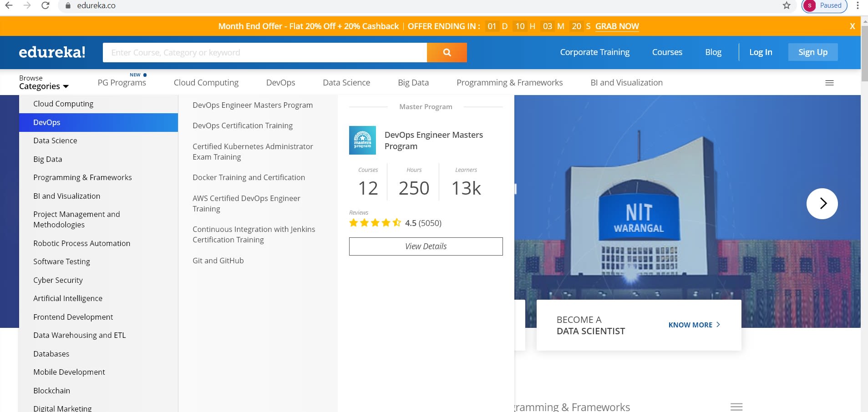
Task: Click the edureka! logo
Action: 52,52
